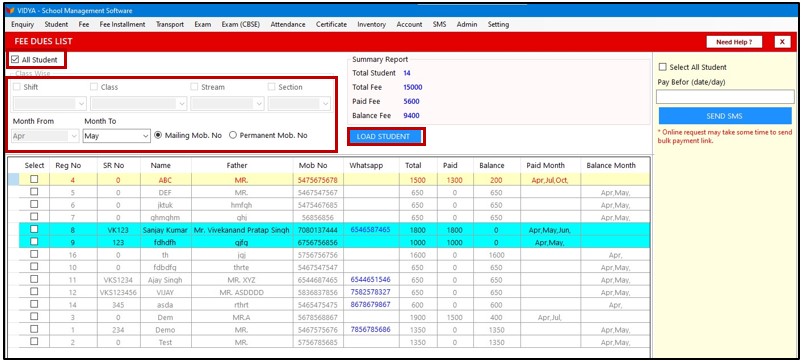Open the Shift dropdown list
The image size is (801, 361).
(x=50, y=104)
